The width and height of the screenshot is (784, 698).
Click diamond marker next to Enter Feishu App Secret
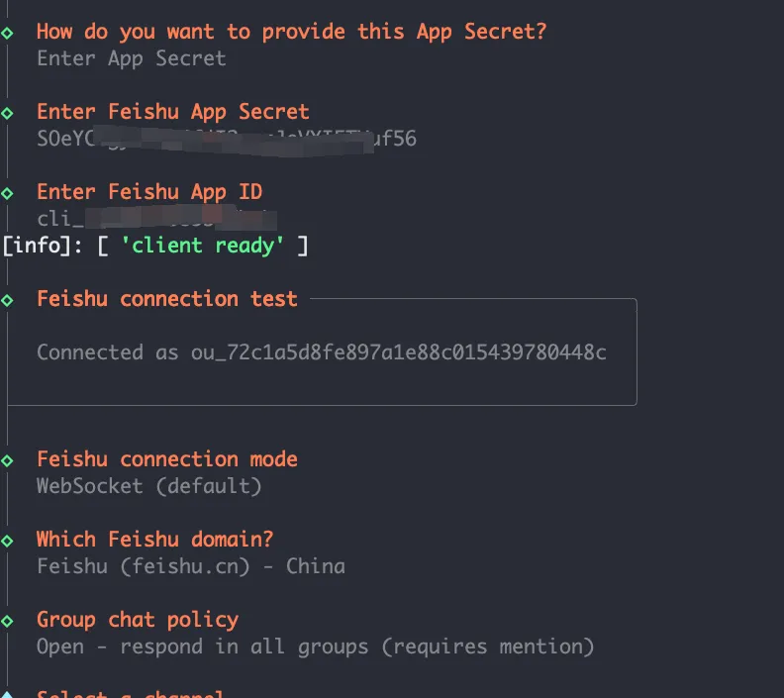click(8, 112)
